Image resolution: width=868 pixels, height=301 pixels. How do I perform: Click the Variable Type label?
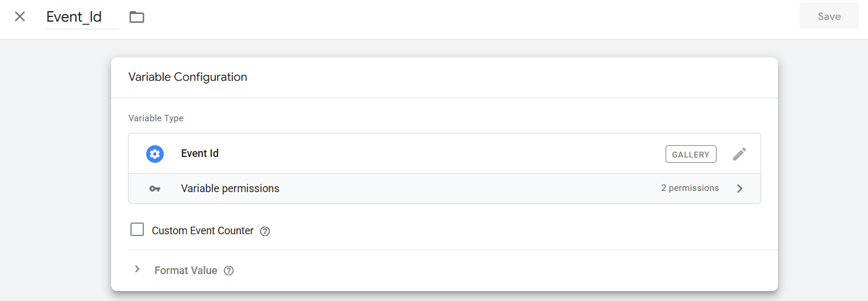156,118
